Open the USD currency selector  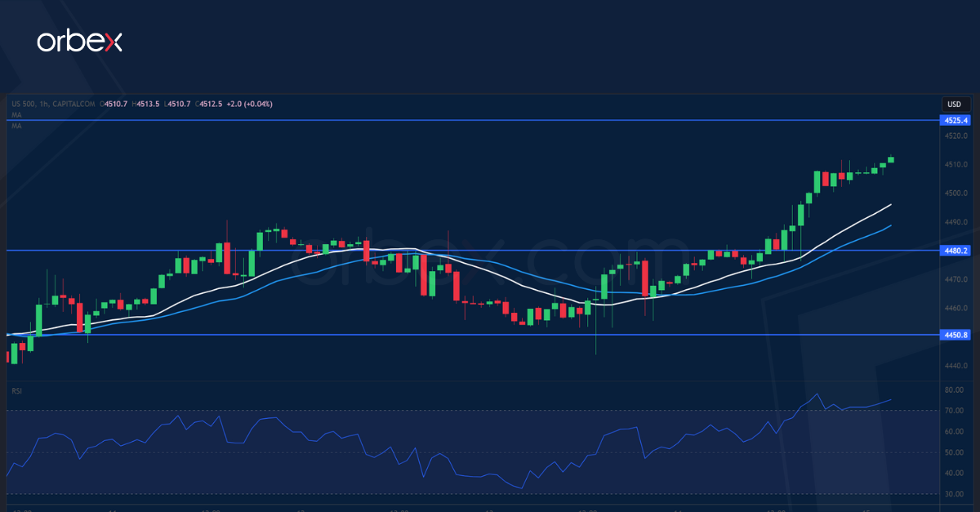coord(953,105)
